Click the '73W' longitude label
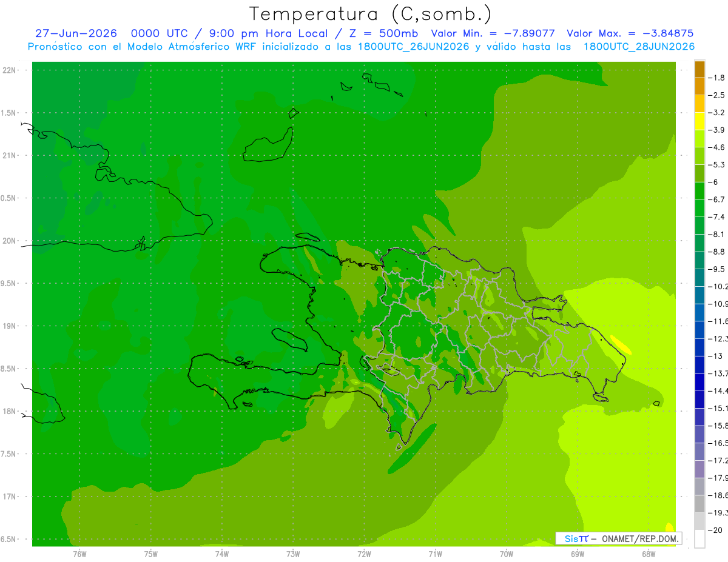This screenshot has height=562, width=728. click(x=293, y=554)
